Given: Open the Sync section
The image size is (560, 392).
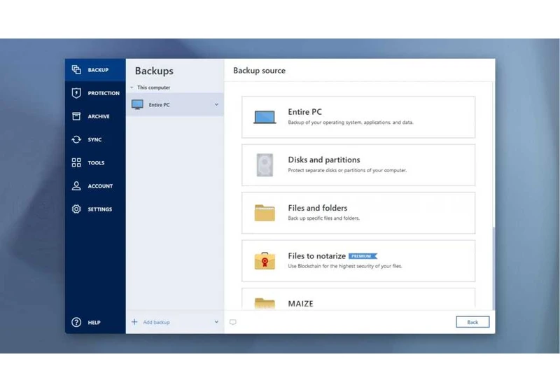Looking at the screenshot, I should [x=94, y=139].
